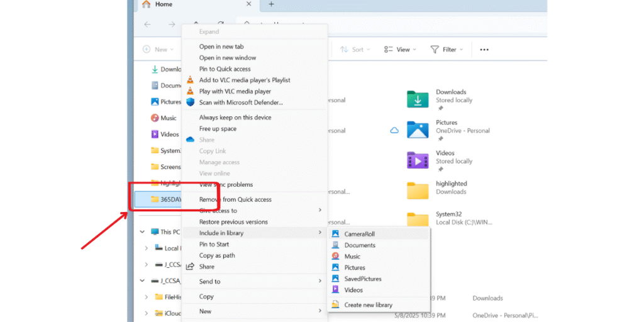Click the Music library icon in submenu
This screenshot has width=644, height=322.
(336, 257)
